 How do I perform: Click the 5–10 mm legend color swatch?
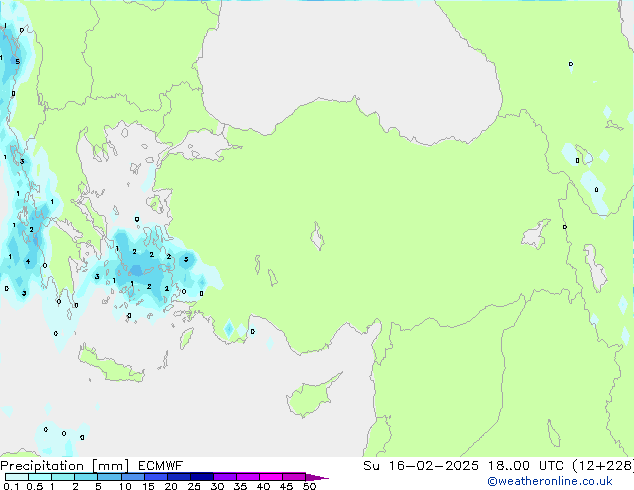click(x=109, y=477)
